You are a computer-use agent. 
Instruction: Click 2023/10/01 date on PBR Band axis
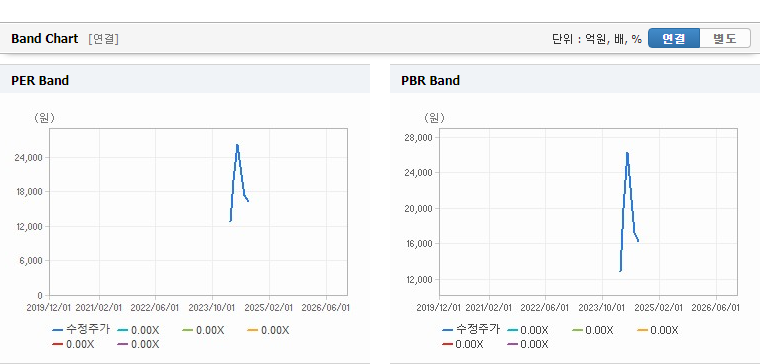pyautogui.click(x=602, y=308)
